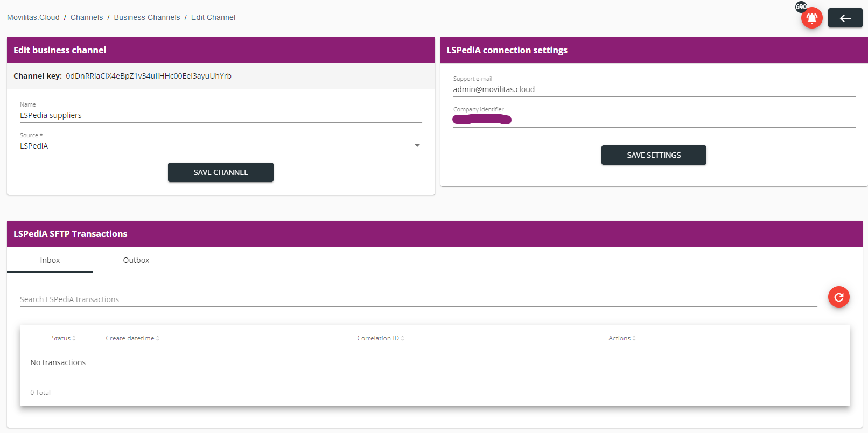Expand the Source dropdown arrow
Screen dimensions: 868x433
tap(417, 146)
